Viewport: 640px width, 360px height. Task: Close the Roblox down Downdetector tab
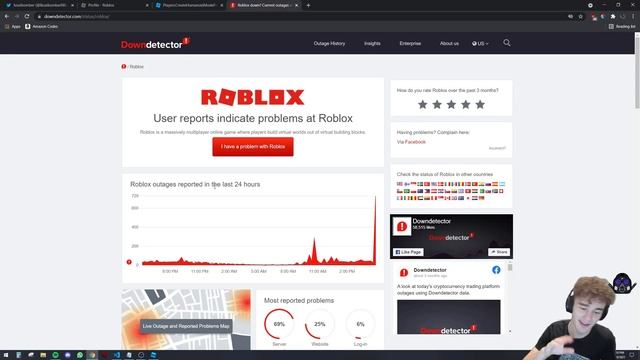296,5
